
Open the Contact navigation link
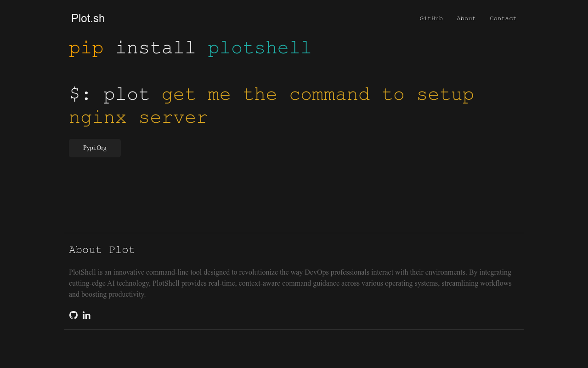point(503,18)
